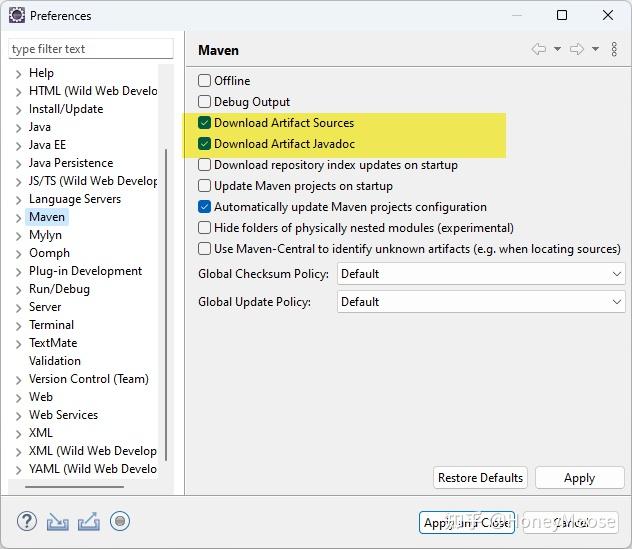Click the Eclipse Preferences window icon

pyautogui.click(x=16, y=15)
